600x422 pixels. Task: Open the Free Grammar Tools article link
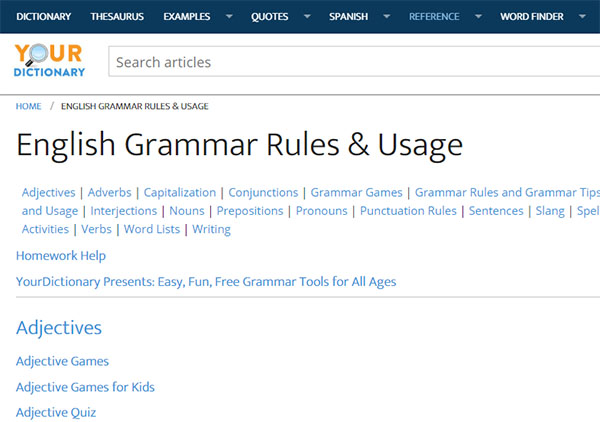coord(206,282)
